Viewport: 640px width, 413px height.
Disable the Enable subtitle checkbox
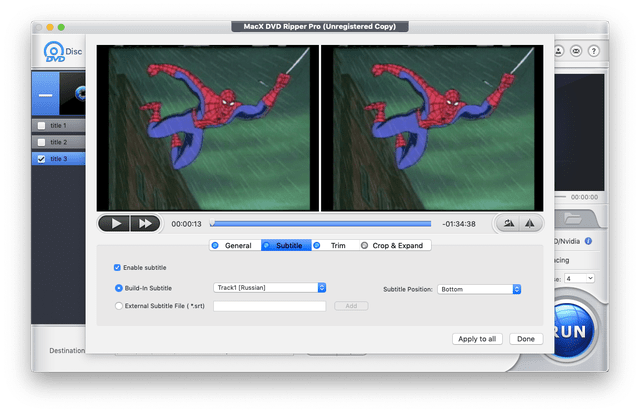(117, 268)
